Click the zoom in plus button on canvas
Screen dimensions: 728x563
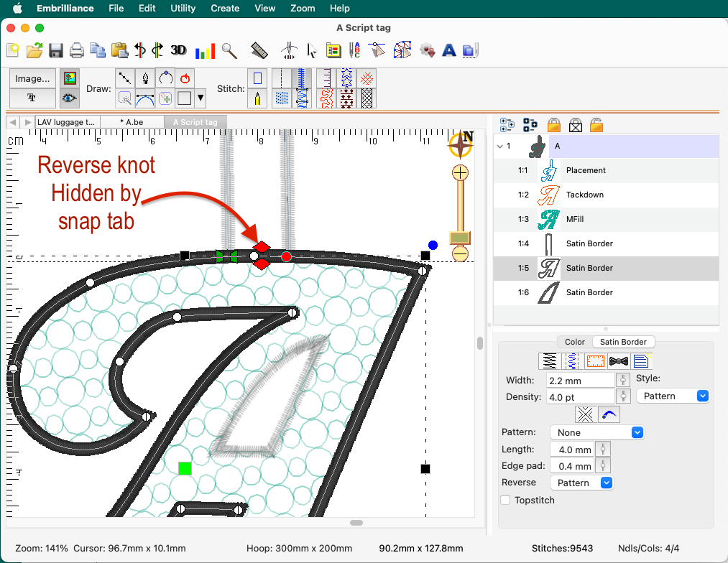[460, 172]
